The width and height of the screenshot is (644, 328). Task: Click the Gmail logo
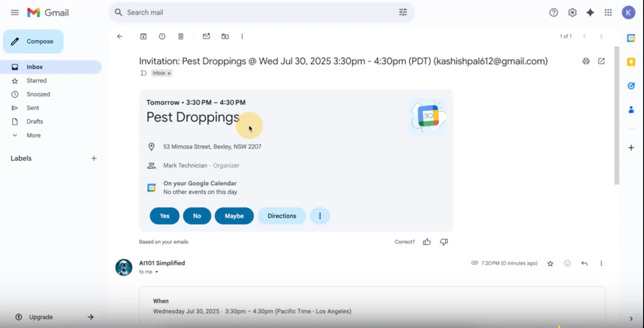point(48,12)
